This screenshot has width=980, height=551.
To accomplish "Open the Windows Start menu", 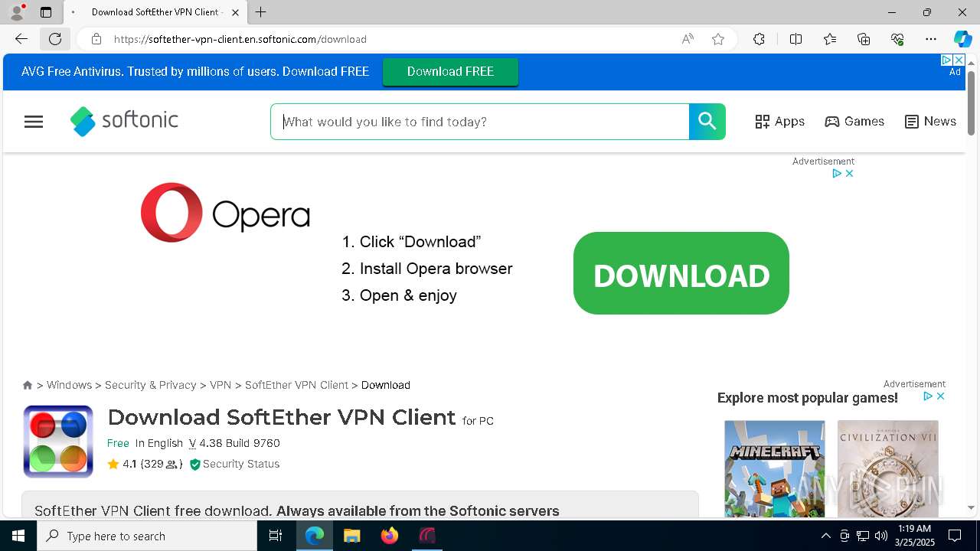I will [18, 536].
